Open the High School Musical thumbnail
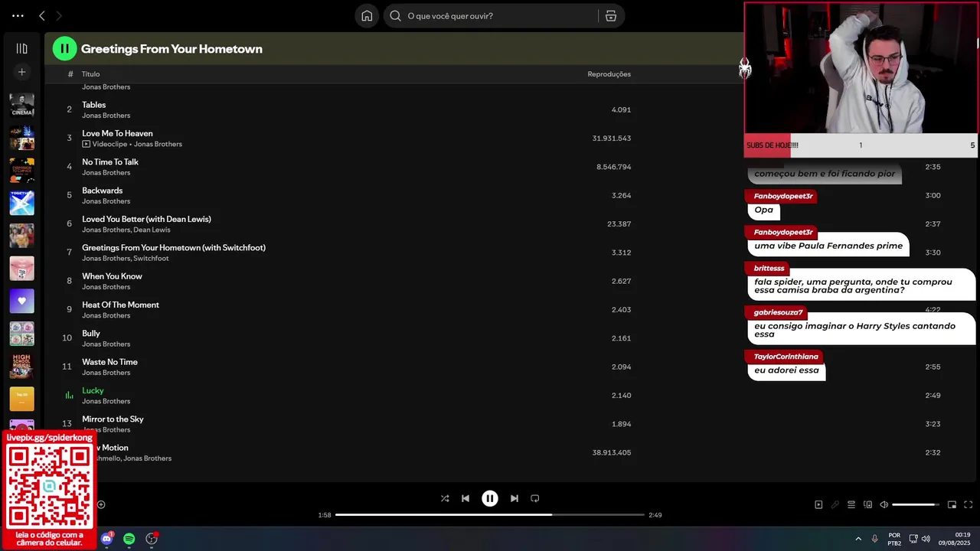This screenshot has width=980, height=551. pos(21,366)
